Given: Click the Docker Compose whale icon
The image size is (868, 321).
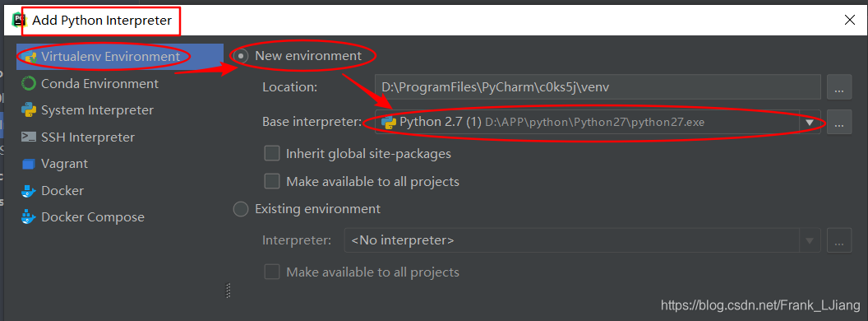Looking at the screenshot, I should 29,217.
